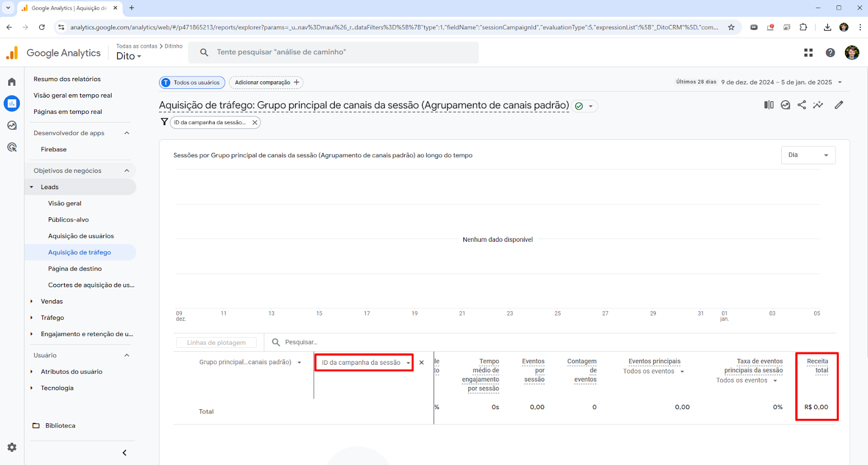Open the Dito property selector dropdown

point(129,56)
